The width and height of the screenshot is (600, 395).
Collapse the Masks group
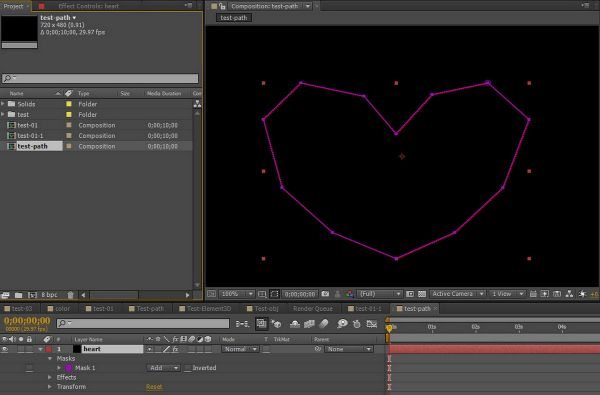click(50, 359)
